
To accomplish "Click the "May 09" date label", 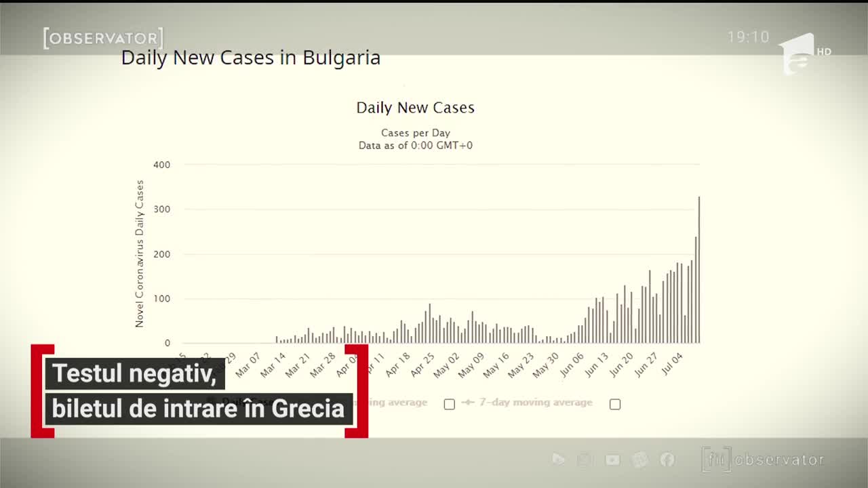I will (x=472, y=365).
